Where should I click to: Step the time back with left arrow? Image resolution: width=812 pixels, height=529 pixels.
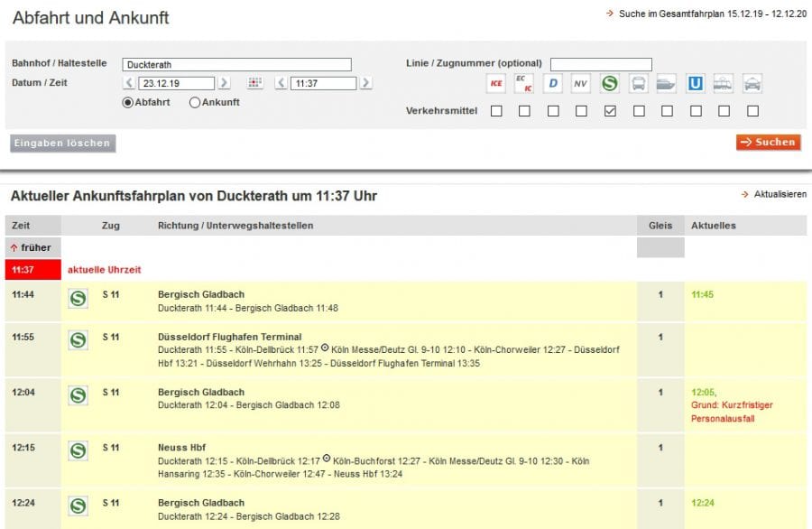(281, 83)
